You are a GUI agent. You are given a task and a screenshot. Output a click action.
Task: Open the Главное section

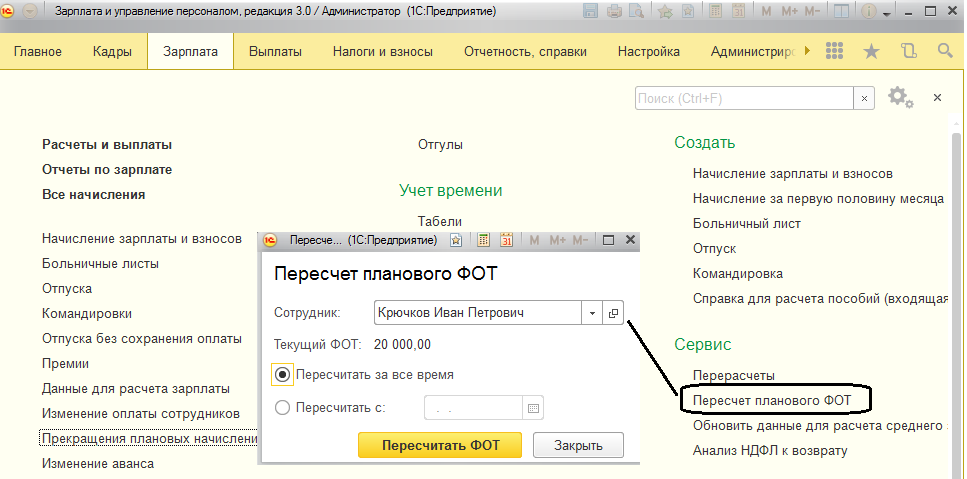(x=38, y=52)
